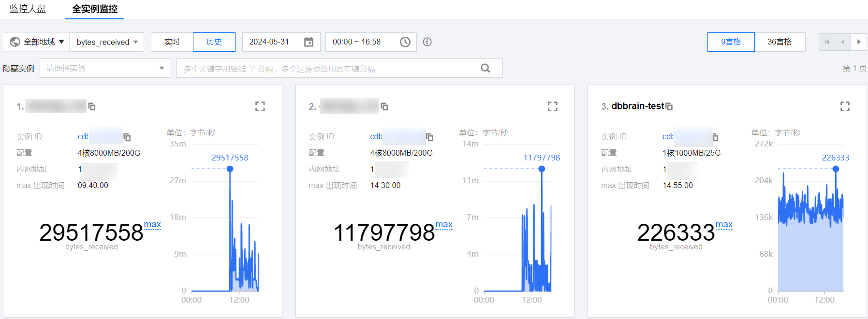Click the search magnifier icon

[x=485, y=68]
